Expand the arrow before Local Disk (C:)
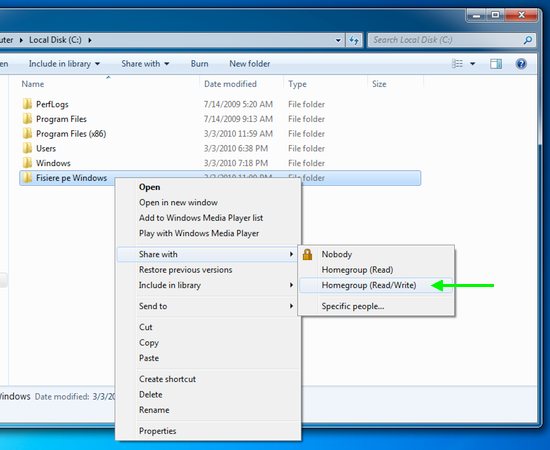 pyautogui.click(x=21, y=40)
